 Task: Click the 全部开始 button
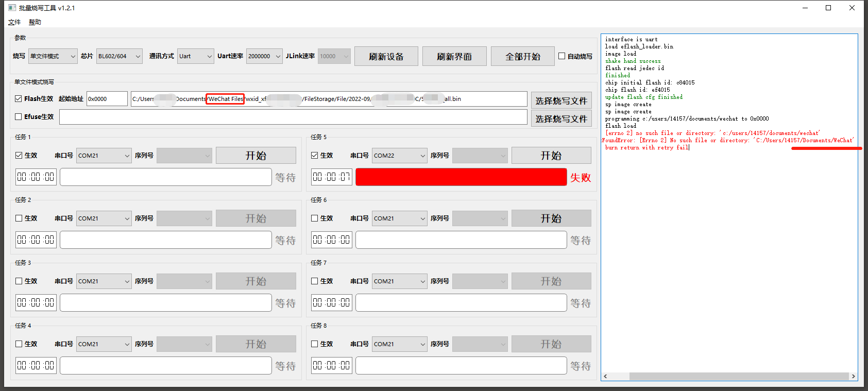523,56
